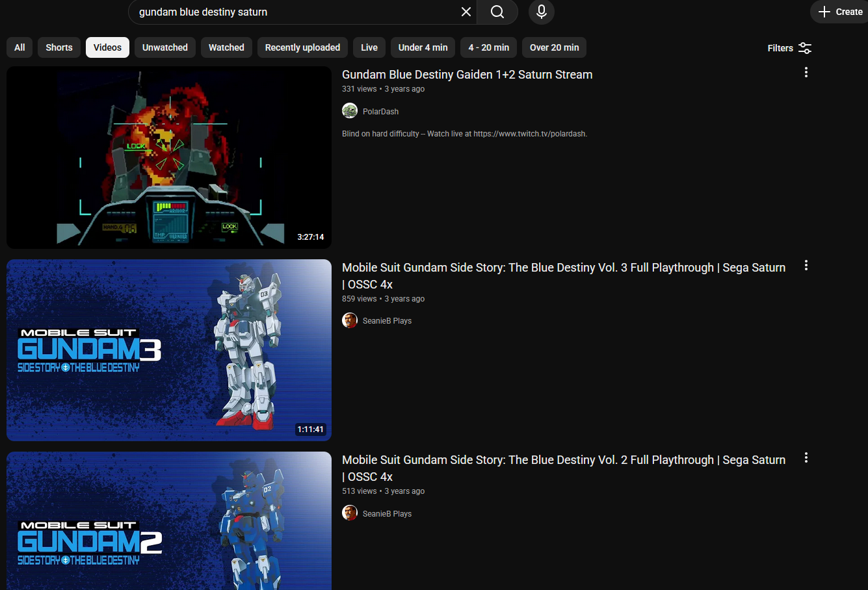Visit SeanieB Plays channel under Vol. 2 video
868x590 pixels.
[387, 514]
